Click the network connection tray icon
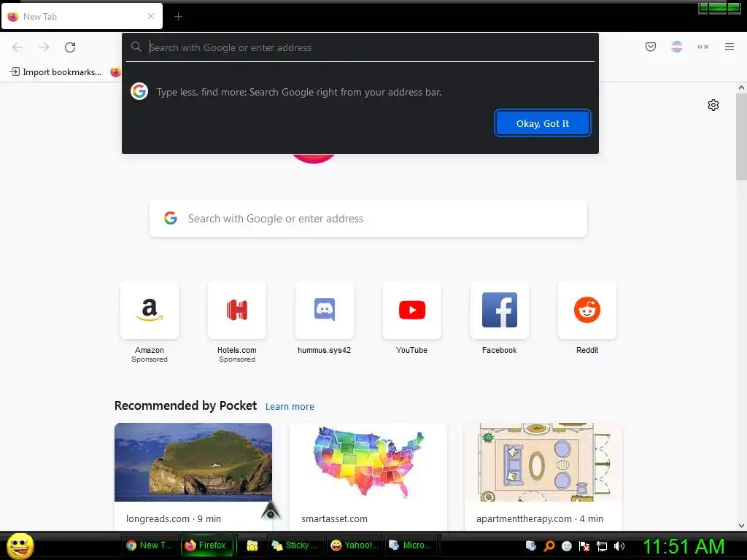Image resolution: width=747 pixels, height=560 pixels. click(602, 546)
